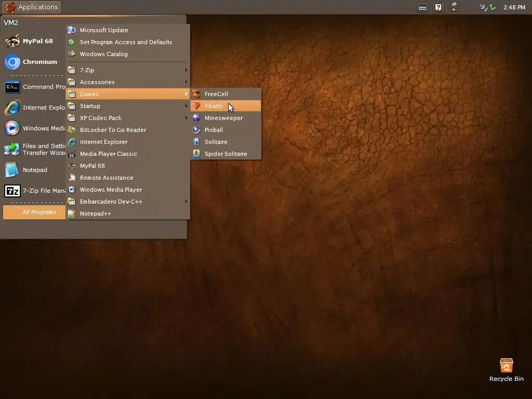
Task: Expand the XP Codec Pack submenu arrow
Action: [186, 118]
